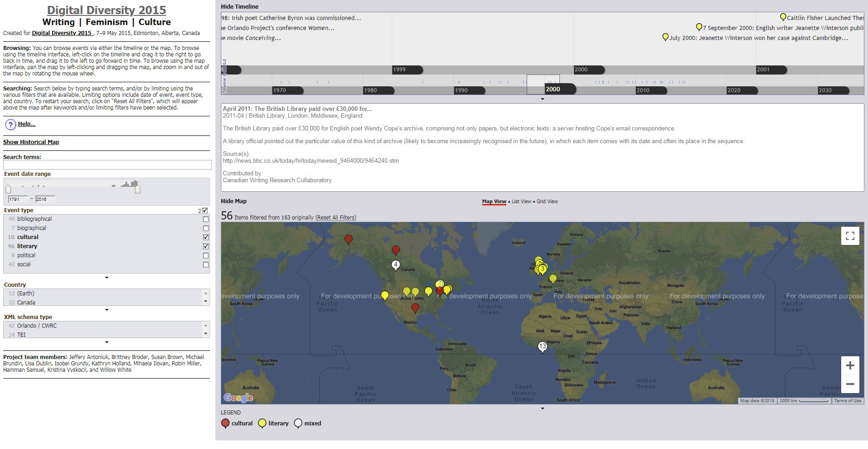Expand the Event type list with arrow below
Screen dimensions: 868x449
[107, 278]
